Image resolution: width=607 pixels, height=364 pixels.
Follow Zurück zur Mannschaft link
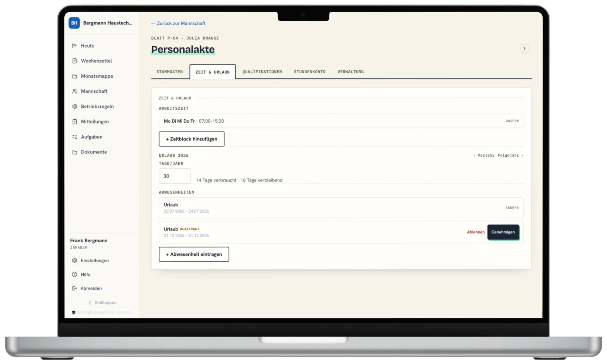pos(178,23)
